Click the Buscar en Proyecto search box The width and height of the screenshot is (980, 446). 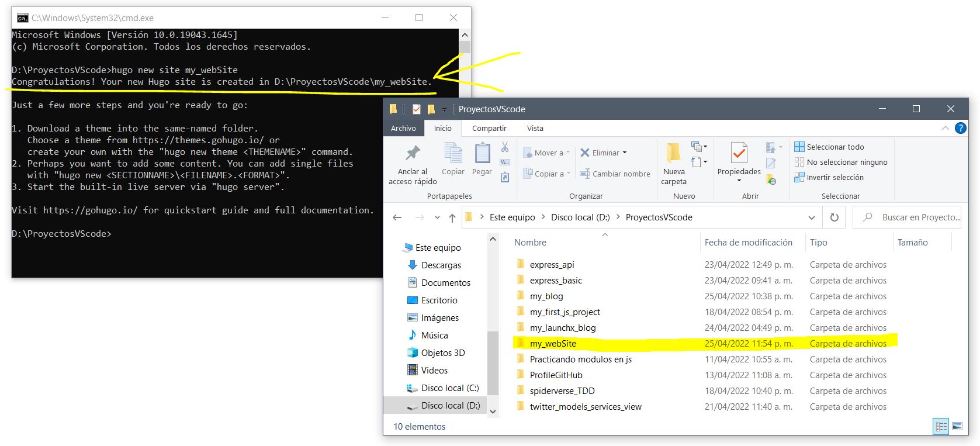tap(907, 217)
